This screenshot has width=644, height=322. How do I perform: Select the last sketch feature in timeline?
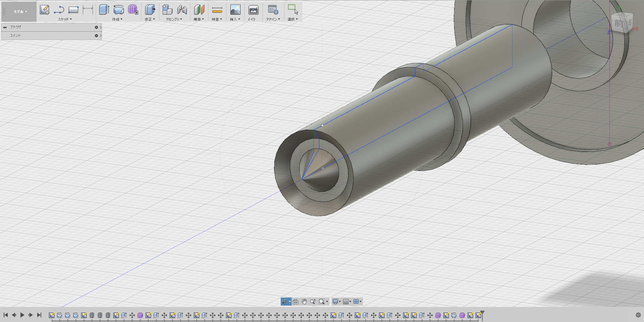[x=478, y=315]
